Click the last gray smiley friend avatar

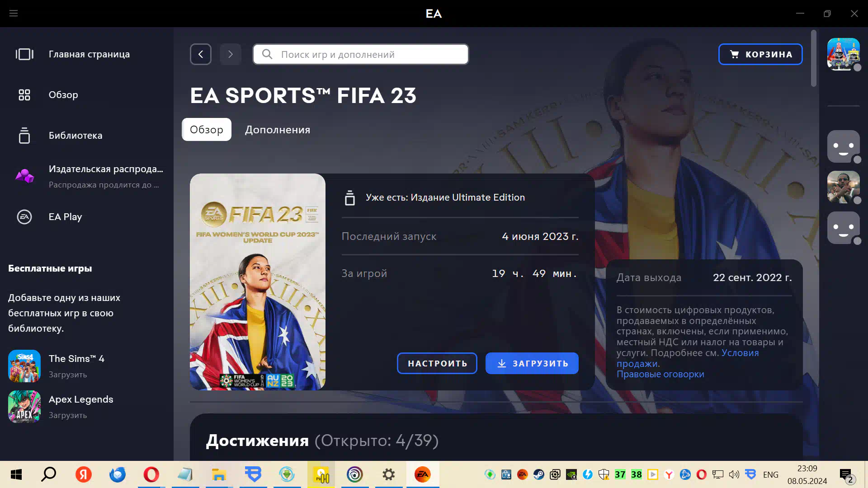[x=844, y=228]
